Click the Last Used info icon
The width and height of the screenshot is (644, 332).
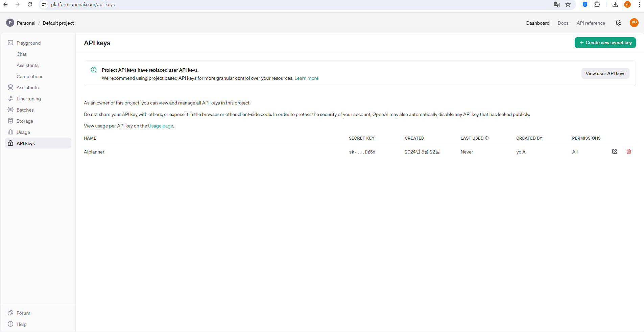tap(487, 138)
